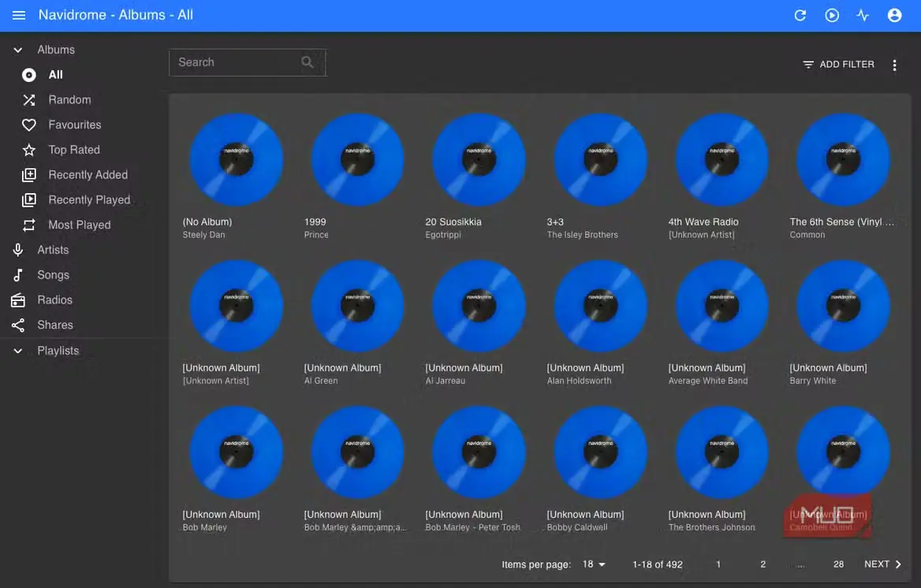921x588 pixels.
Task: Open the Bob Marley unknown album cover
Action: [x=236, y=452]
